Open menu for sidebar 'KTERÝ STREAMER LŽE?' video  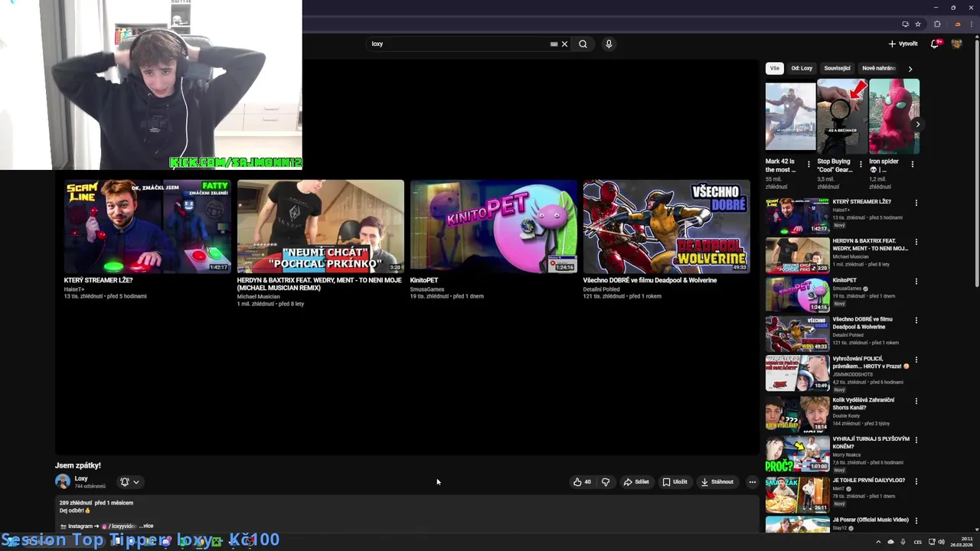[916, 203]
